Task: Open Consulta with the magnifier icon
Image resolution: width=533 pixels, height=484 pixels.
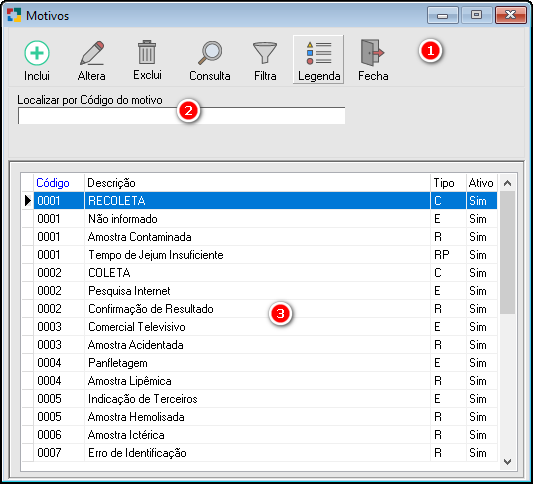Action: point(210,53)
